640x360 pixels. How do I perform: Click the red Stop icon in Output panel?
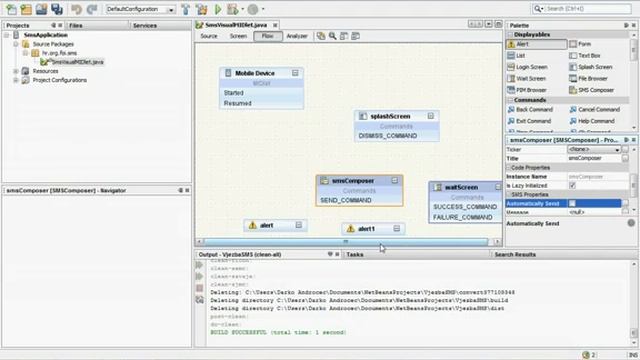click(200, 288)
